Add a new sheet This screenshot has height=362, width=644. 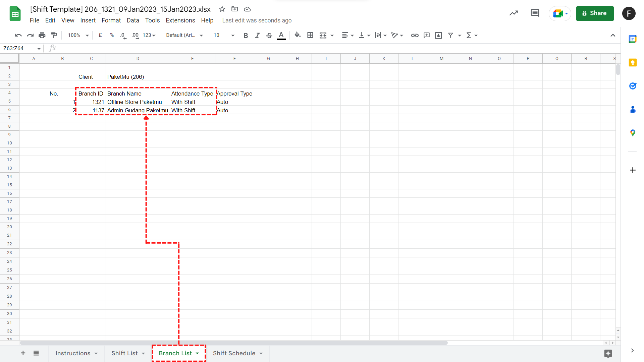(x=23, y=353)
